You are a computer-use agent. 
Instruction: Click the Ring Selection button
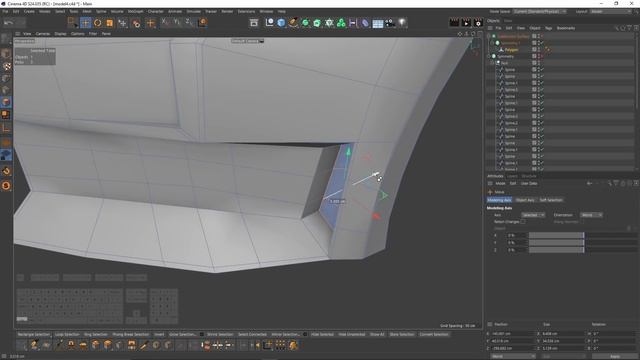[x=96, y=334]
